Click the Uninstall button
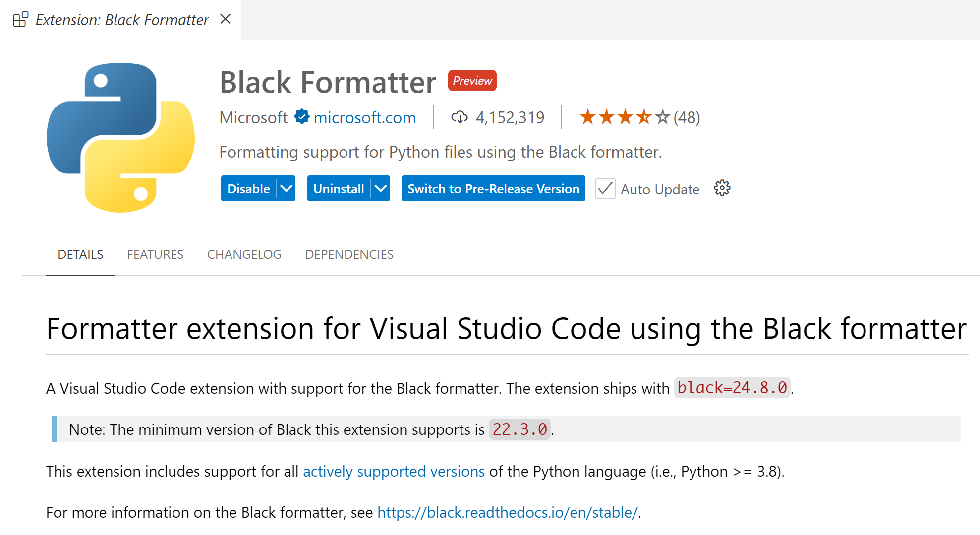 click(x=339, y=189)
